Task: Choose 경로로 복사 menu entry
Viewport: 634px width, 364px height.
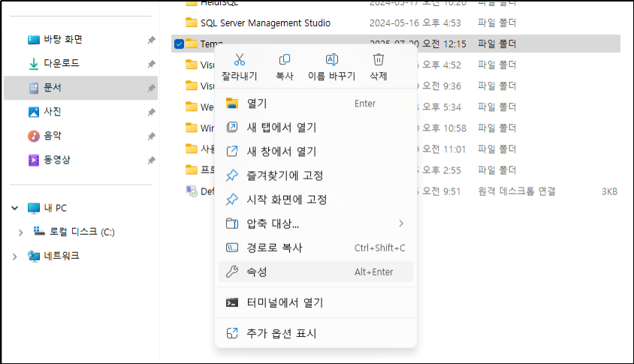Action: click(x=315, y=248)
